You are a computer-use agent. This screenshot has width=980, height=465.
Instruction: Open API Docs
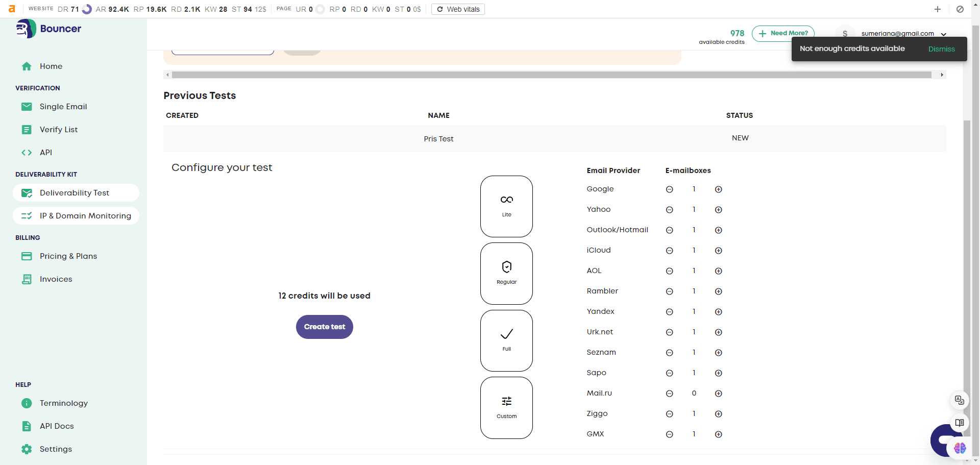click(57, 426)
